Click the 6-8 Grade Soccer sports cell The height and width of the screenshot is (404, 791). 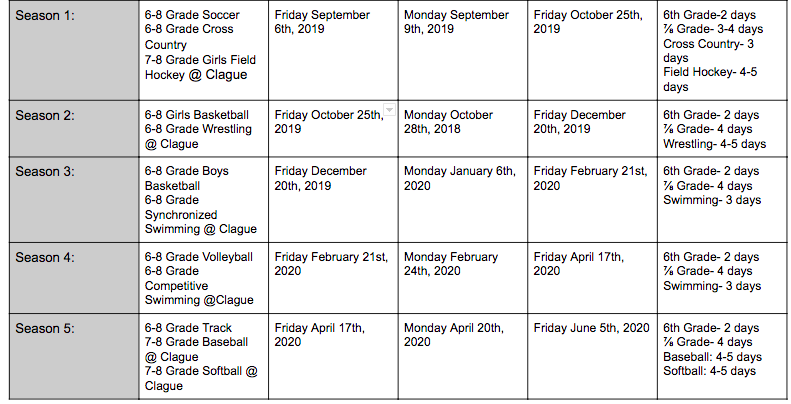coord(204,50)
